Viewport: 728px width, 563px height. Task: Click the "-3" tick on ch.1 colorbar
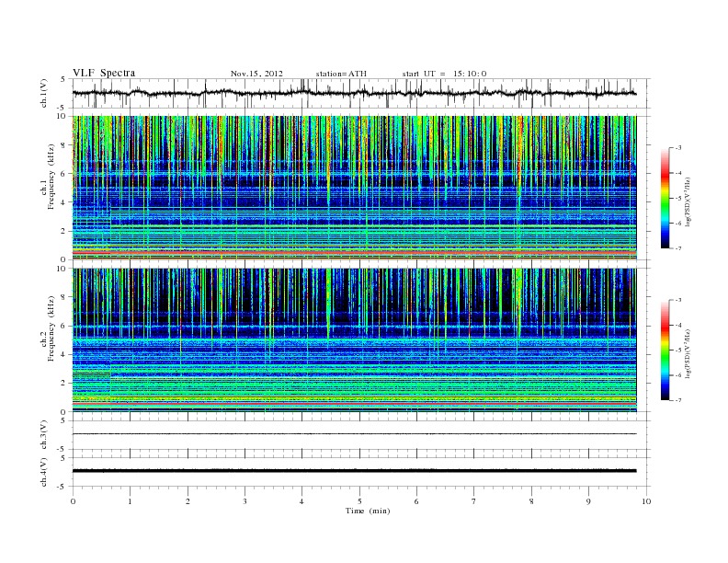(x=678, y=148)
